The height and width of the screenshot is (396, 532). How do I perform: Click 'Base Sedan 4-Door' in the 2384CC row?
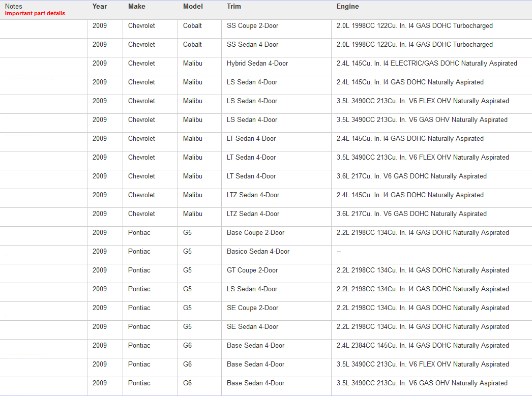[x=255, y=346]
